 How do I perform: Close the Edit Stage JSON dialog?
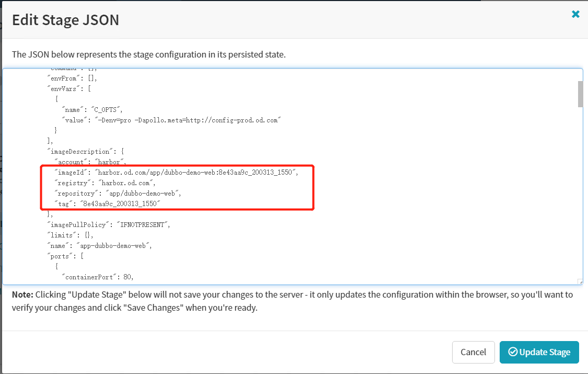pyautogui.click(x=575, y=14)
